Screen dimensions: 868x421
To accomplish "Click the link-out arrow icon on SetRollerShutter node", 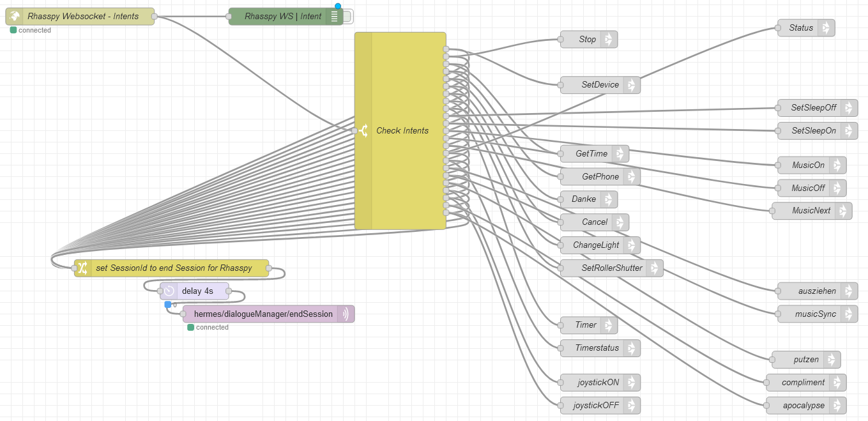I will coord(654,268).
